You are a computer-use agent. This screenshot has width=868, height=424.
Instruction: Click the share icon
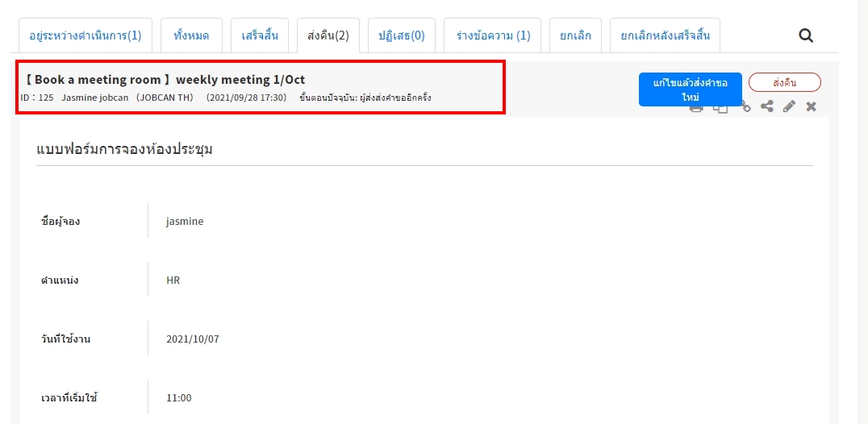click(x=767, y=106)
